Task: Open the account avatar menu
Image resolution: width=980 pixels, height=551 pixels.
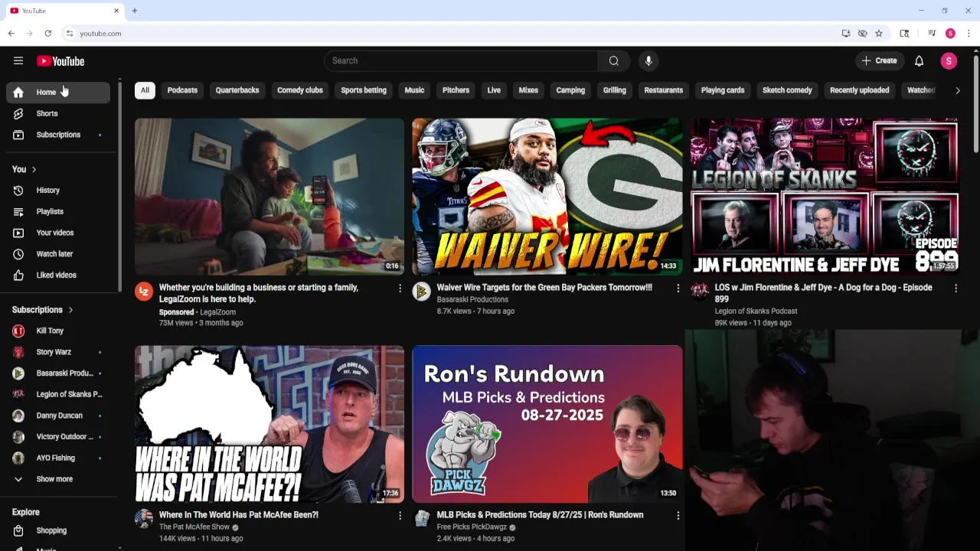Action: pos(949,61)
